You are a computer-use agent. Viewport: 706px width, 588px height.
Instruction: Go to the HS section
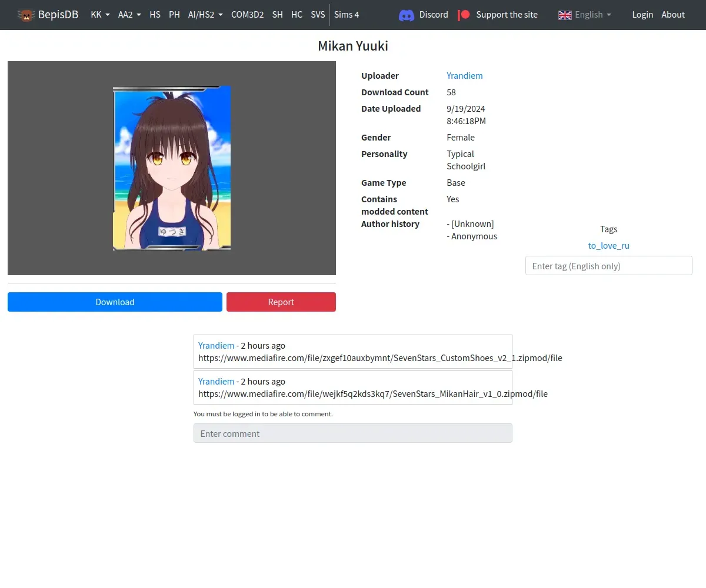coord(155,15)
